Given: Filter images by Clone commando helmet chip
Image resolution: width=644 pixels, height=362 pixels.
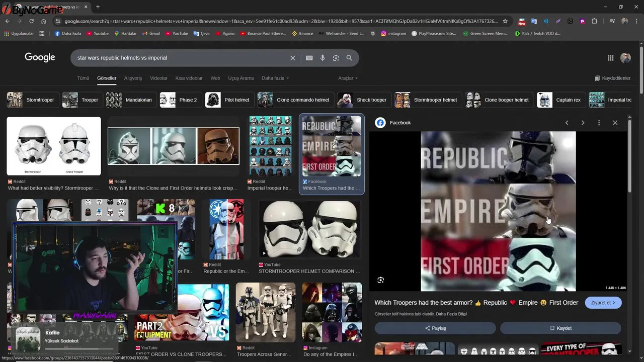Looking at the screenshot, I should click(295, 100).
